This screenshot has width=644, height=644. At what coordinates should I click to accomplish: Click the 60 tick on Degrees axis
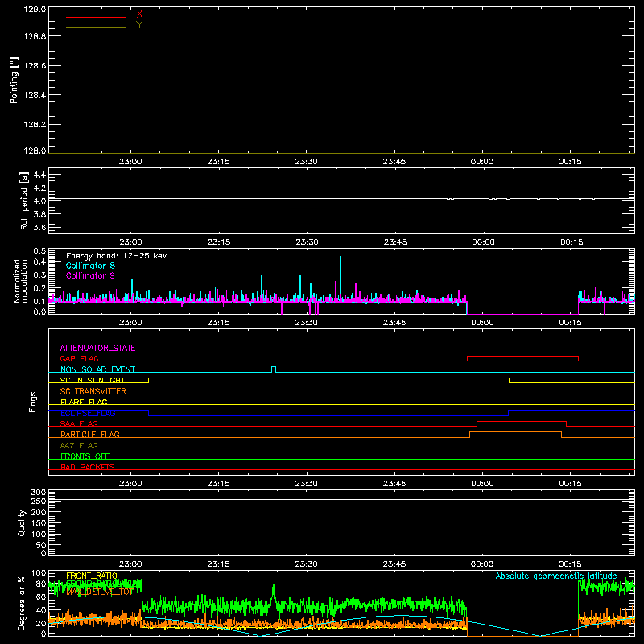pyautogui.click(x=42, y=597)
